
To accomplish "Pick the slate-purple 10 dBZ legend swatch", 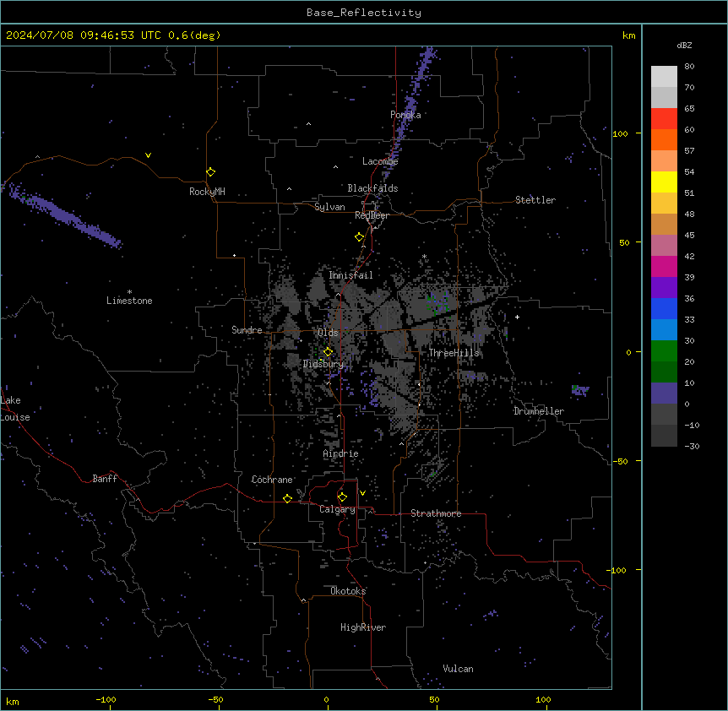I will [x=664, y=393].
